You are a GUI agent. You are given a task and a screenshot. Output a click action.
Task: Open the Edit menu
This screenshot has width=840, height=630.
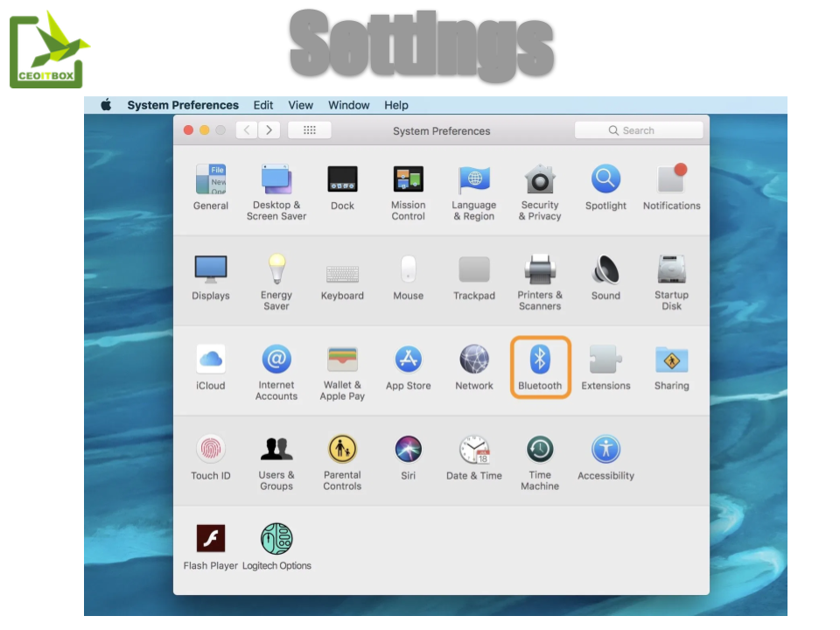tap(263, 105)
